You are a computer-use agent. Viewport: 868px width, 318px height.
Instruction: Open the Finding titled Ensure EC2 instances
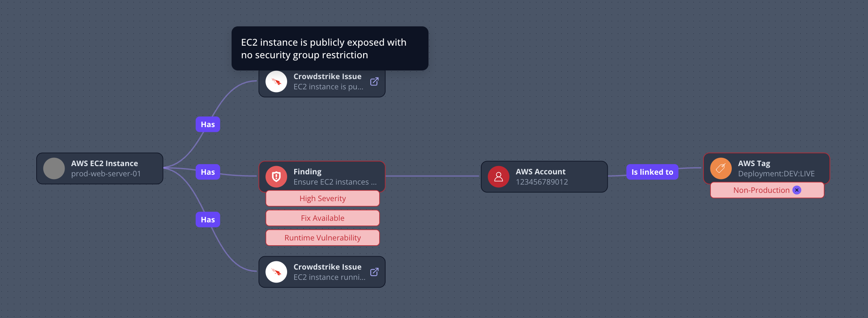click(x=335, y=176)
